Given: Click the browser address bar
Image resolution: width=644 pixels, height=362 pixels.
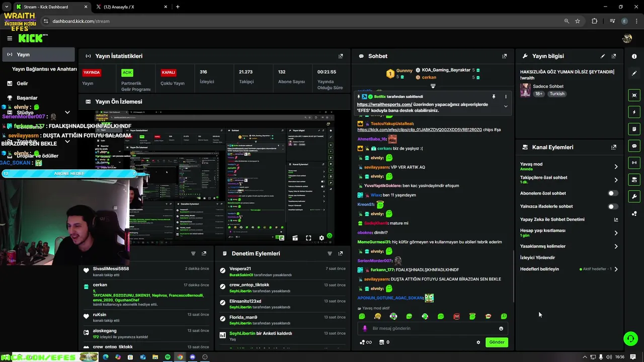Looking at the screenshot, I should tap(302, 21).
